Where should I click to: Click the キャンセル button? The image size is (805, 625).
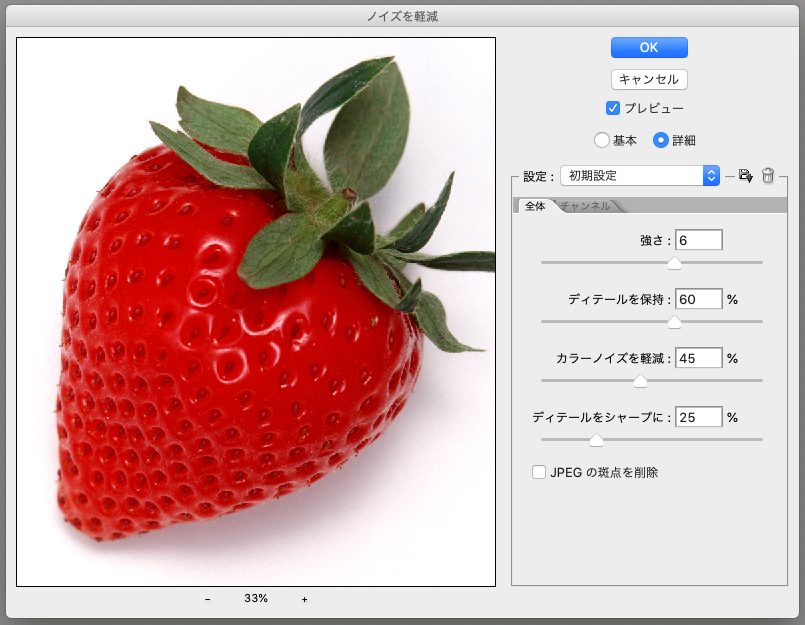(649, 79)
